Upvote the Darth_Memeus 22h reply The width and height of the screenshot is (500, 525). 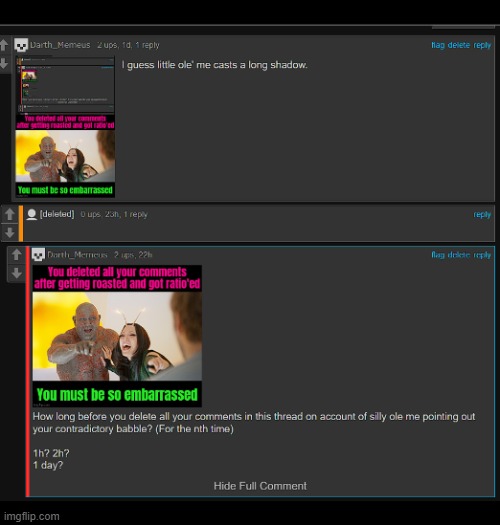(x=16, y=255)
